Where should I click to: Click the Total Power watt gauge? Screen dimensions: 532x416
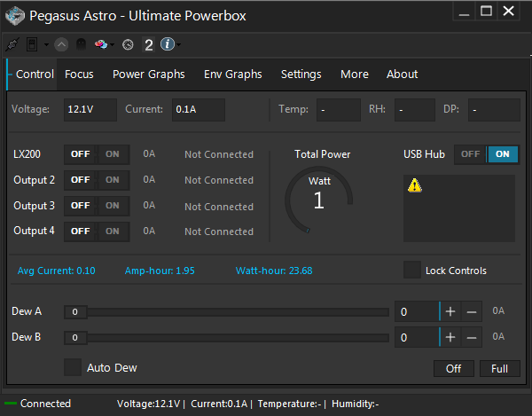coord(319,200)
